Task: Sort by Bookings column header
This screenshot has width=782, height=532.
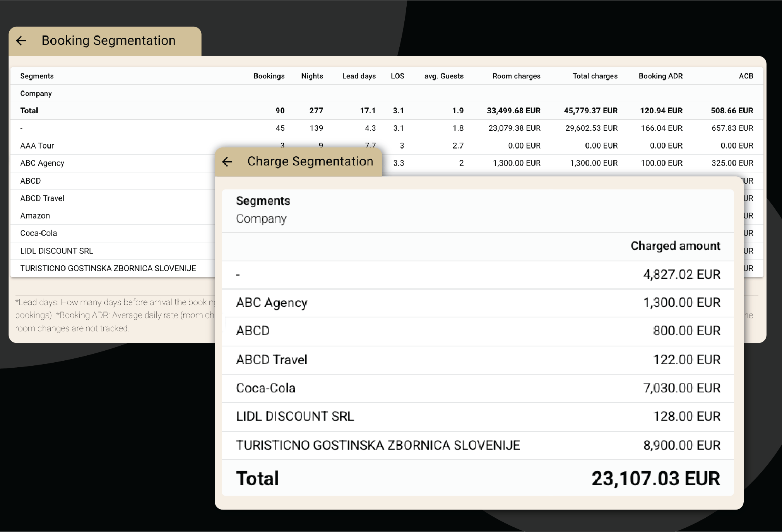Action: [x=269, y=76]
